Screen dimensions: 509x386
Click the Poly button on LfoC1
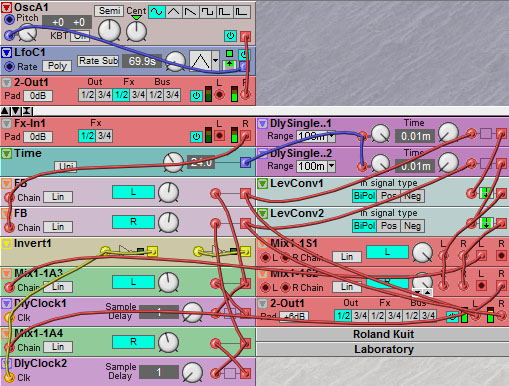[57, 66]
